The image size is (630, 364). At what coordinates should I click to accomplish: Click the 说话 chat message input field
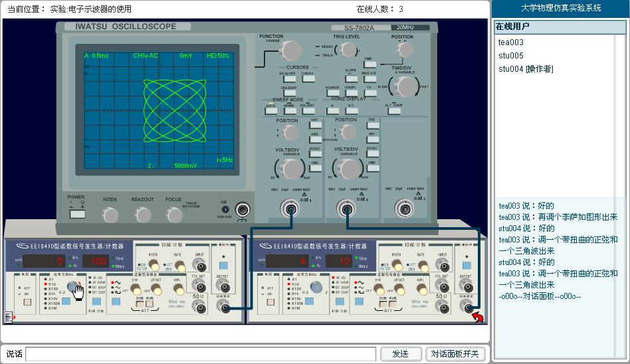click(200, 354)
